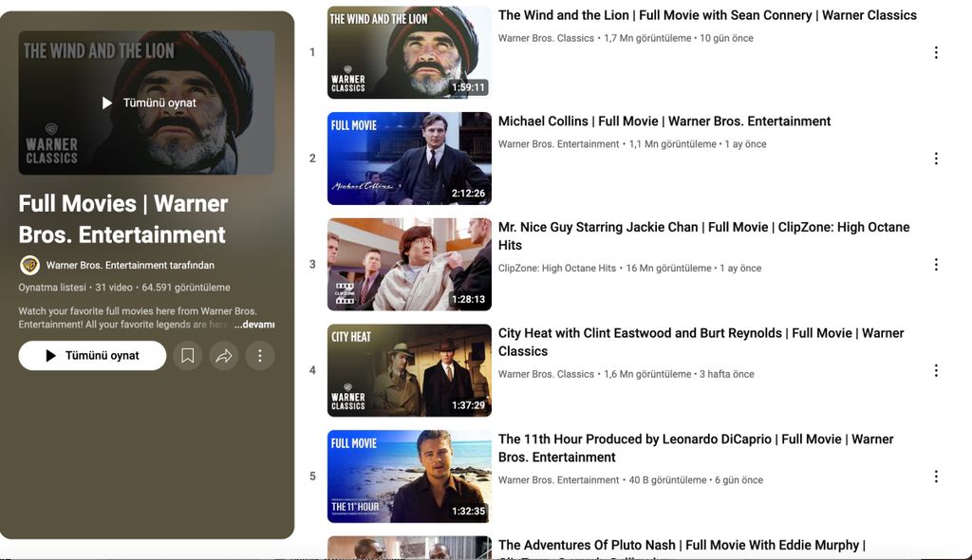Select The 11th Hour thumbnail
Screen dimensions: 972x560
[409, 476]
